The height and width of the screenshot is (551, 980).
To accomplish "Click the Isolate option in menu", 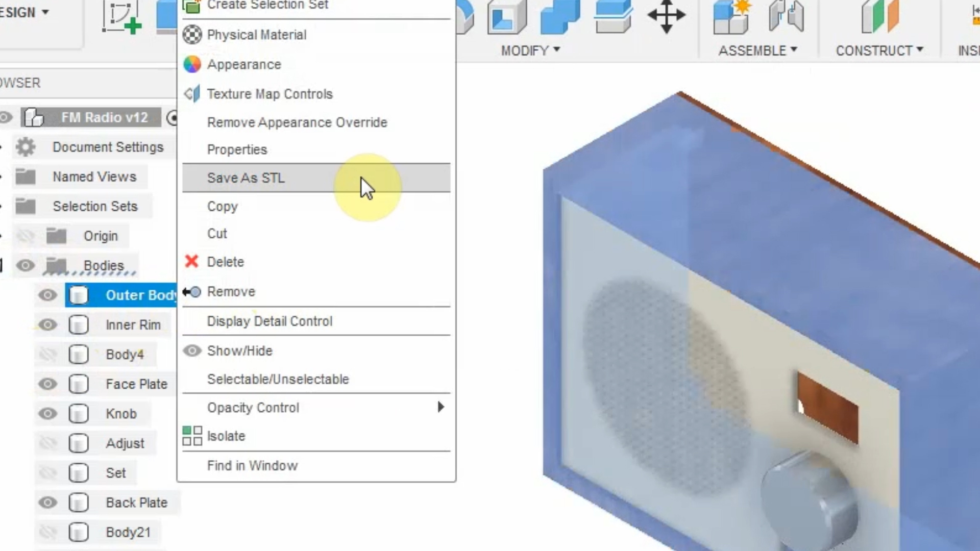I will 226,436.
